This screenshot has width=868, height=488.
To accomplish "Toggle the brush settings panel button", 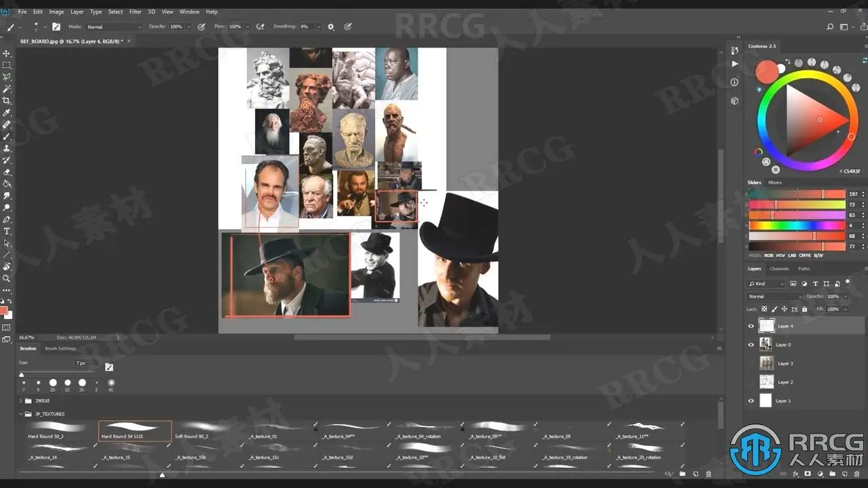I will [x=56, y=26].
